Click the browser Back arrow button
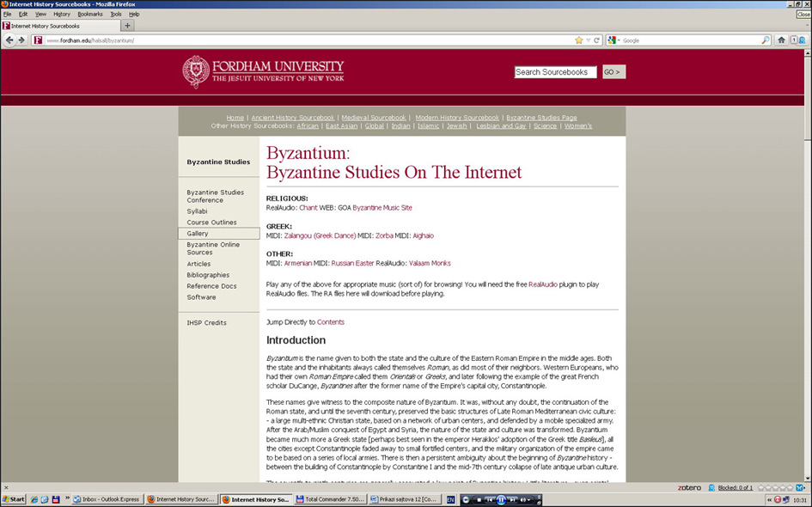Image resolution: width=812 pixels, height=507 pixels. 9,40
